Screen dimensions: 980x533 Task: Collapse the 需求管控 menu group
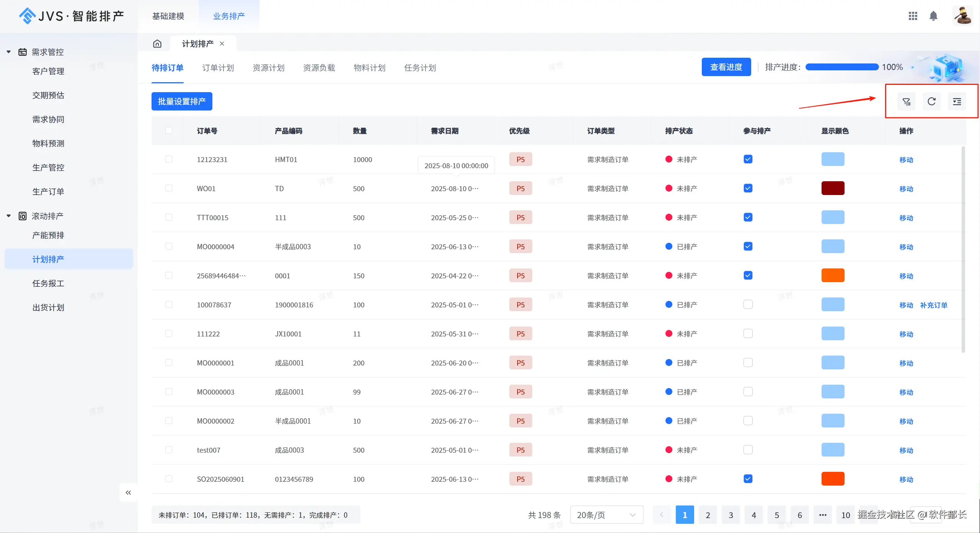click(x=8, y=52)
